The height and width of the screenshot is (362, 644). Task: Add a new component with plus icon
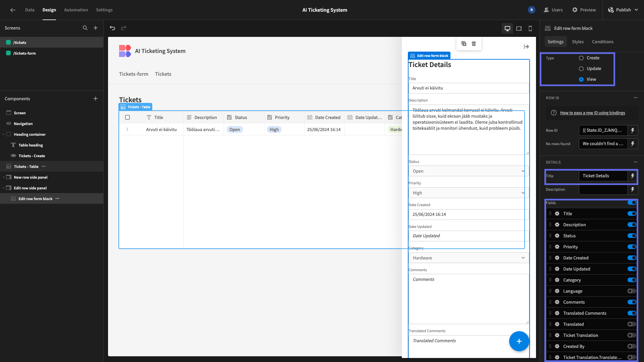tap(96, 99)
